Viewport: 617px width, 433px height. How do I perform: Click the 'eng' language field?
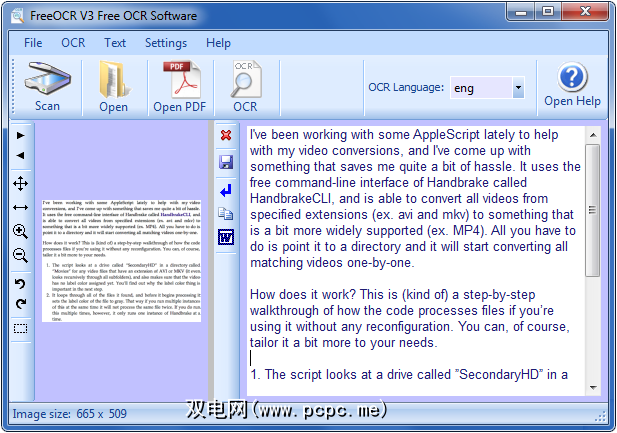pyautogui.click(x=481, y=87)
